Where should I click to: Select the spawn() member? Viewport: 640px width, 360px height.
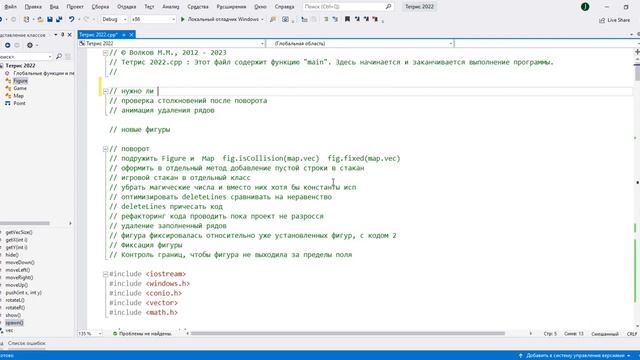tap(14, 322)
